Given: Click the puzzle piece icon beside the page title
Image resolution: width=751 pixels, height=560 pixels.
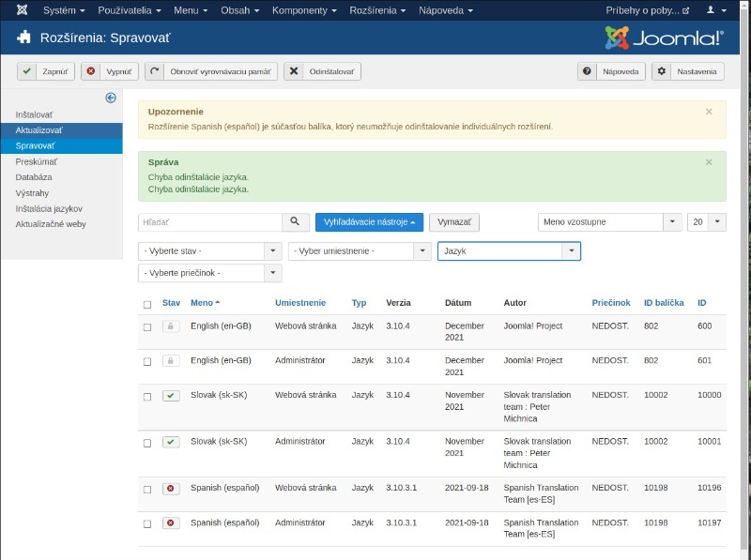Looking at the screenshot, I should point(23,38).
